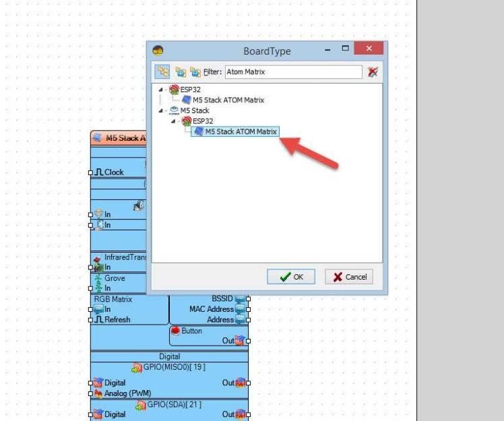Click the collapse all icon left of Filter label
The width and height of the screenshot is (504, 421).
[195, 72]
